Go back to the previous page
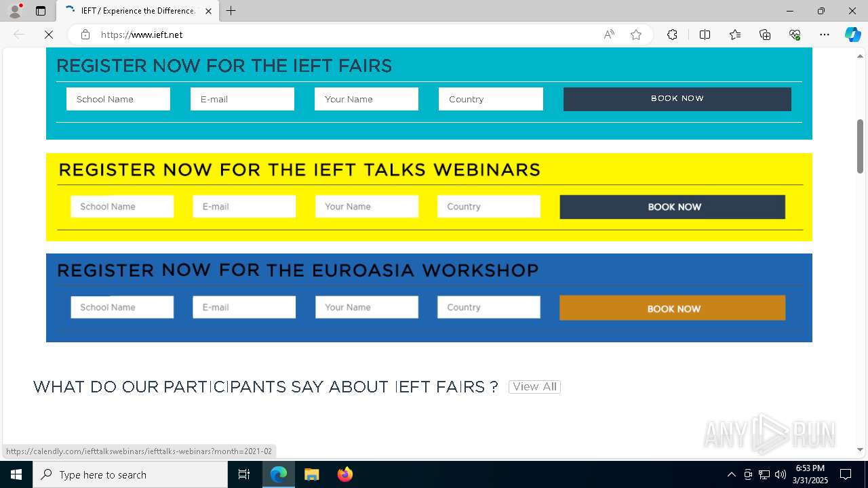Viewport: 868px width, 488px height. (x=19, y=35)
